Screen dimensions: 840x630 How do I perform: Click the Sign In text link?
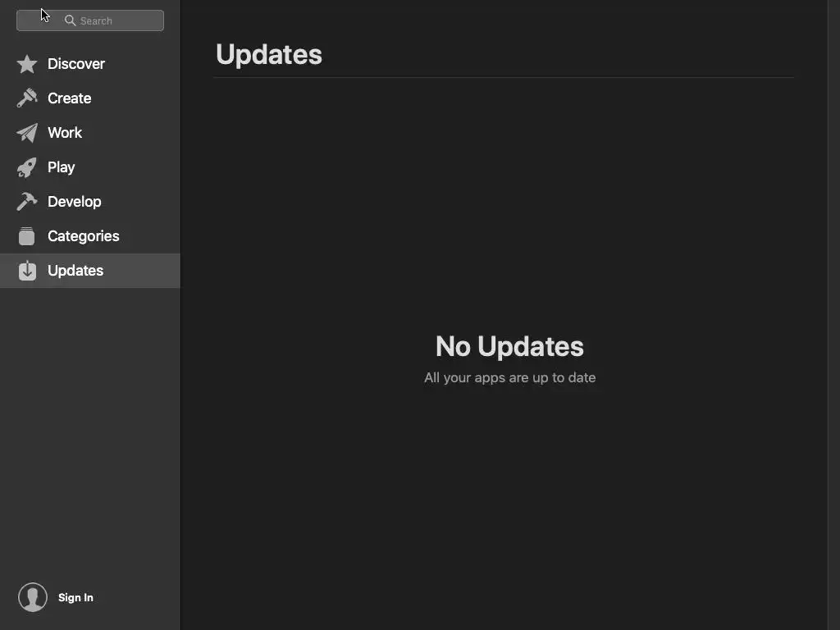click(x=75, y=597)
